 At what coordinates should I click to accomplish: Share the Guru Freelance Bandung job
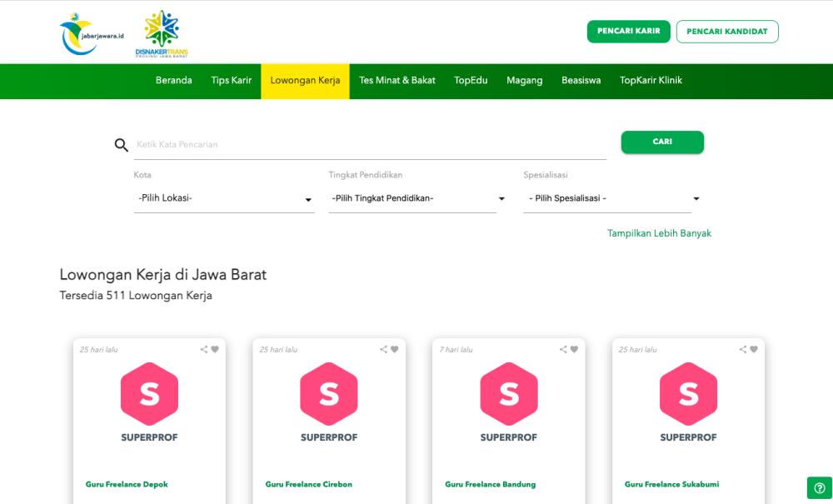562,349
